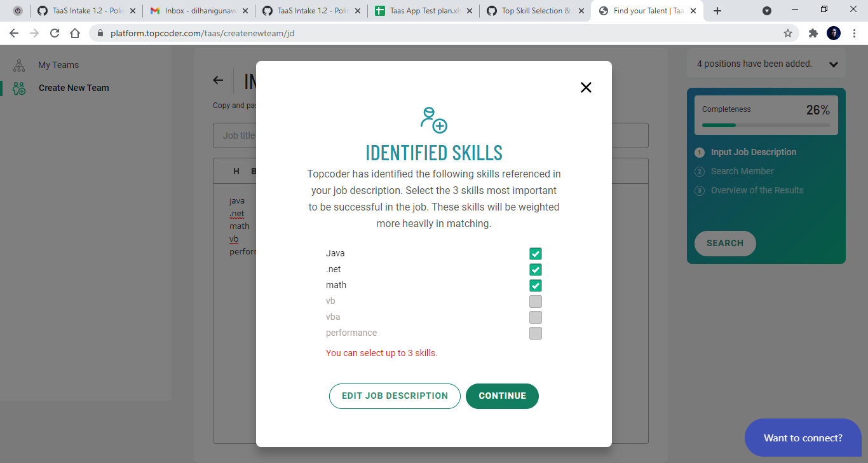Close the Top Skill Selection tab
The image size is (868, 463).
point(582,11)
